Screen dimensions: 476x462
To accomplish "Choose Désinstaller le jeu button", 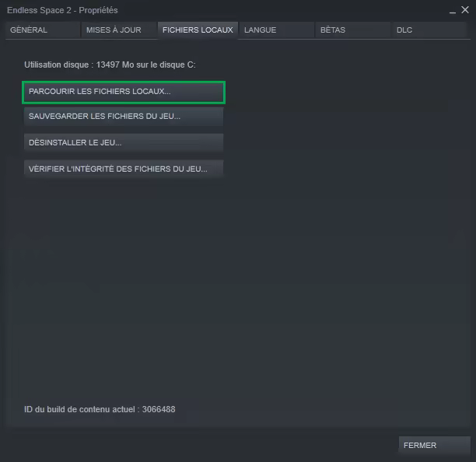I will click(124, 143).
